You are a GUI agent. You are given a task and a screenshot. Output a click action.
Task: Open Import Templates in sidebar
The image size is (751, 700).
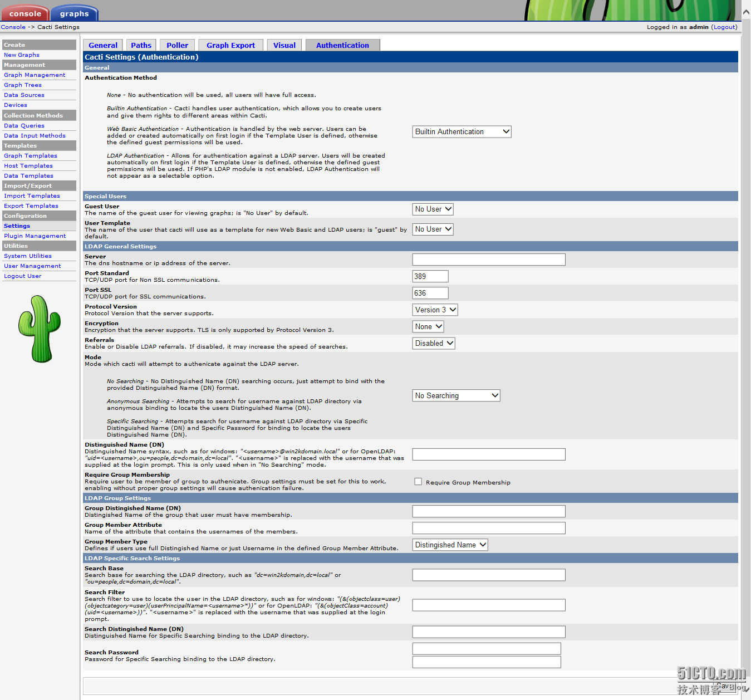click(32, 195)
